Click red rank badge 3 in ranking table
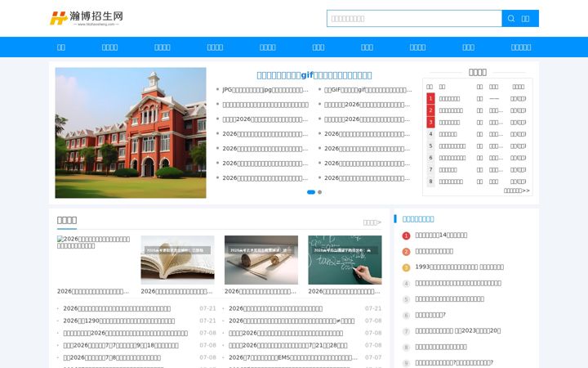This screenshot has width=588, height=368. (430, 122)
